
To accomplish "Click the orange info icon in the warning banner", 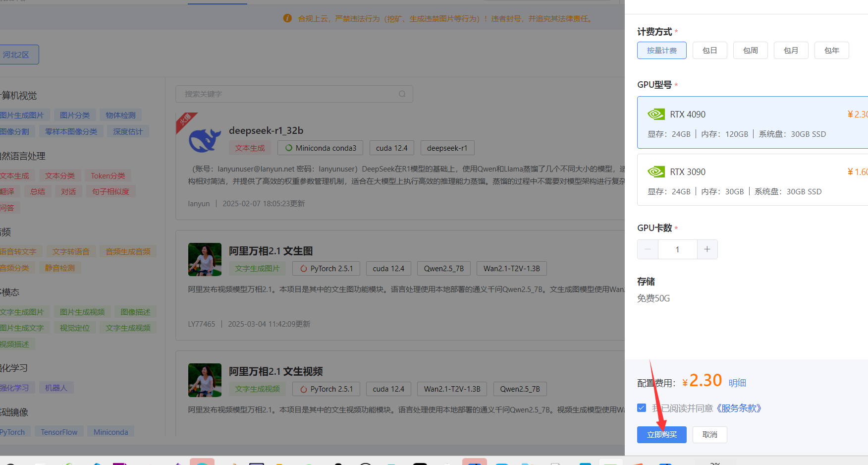I will pos(287,18).
